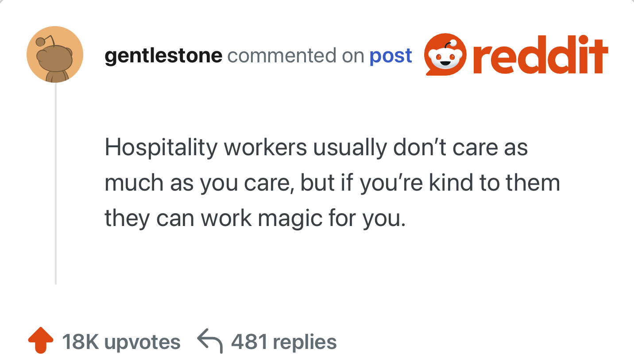Click the orange upvote arrow

40,341
